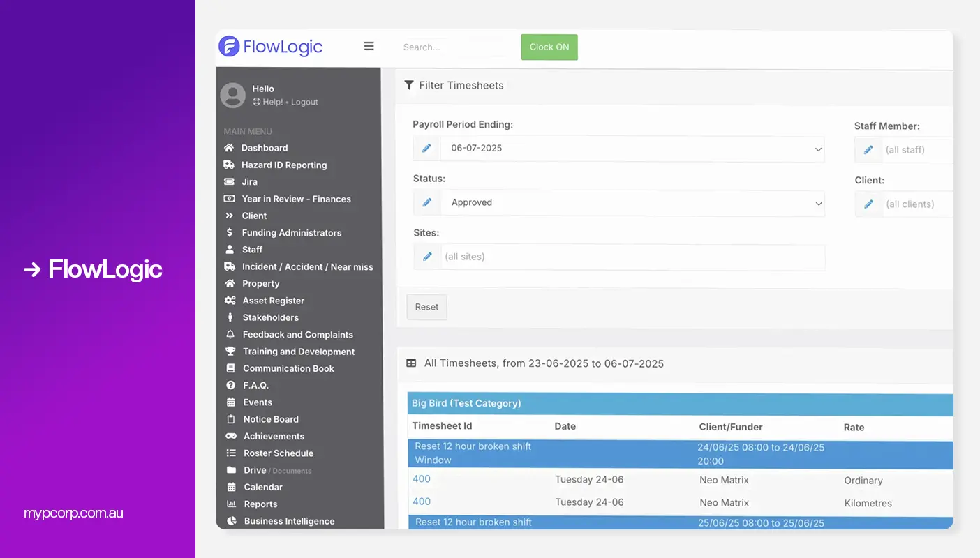Viewport: 980px width, 558px height.
Task: Open the Status dropdown showing Approved
Action: (x=632, y=203)
